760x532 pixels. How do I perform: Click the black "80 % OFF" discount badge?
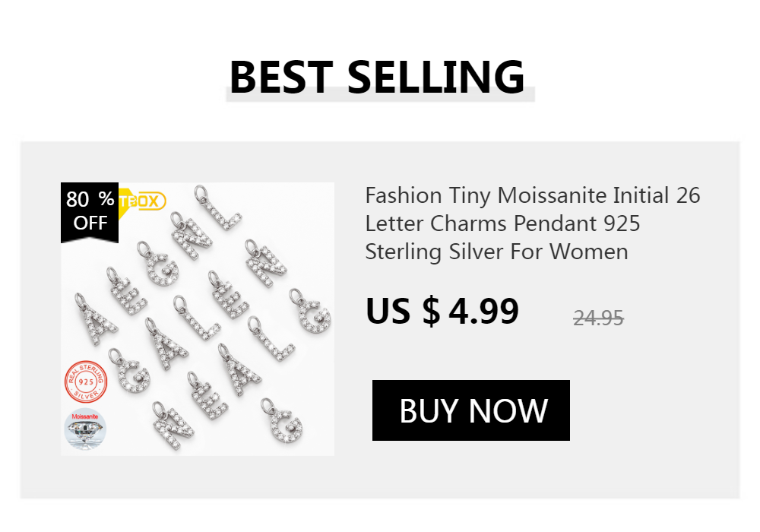pyautogui.click(x=89, y=211)
